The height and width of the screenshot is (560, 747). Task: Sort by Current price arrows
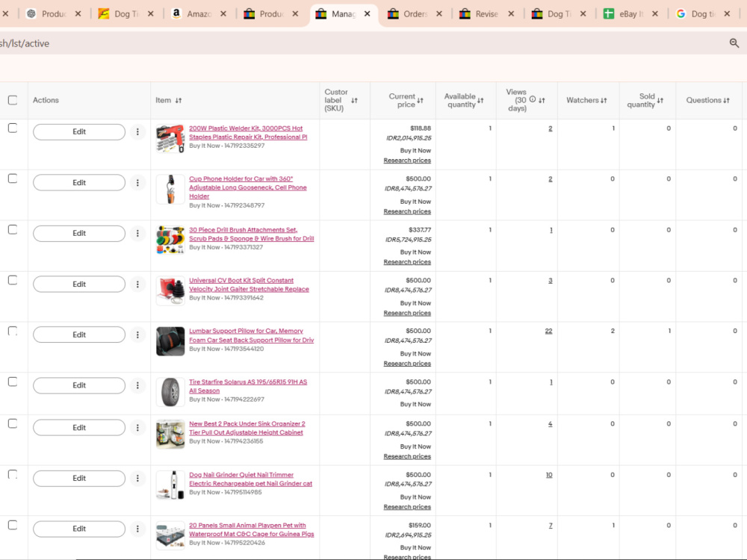click(x=420, y=101)
